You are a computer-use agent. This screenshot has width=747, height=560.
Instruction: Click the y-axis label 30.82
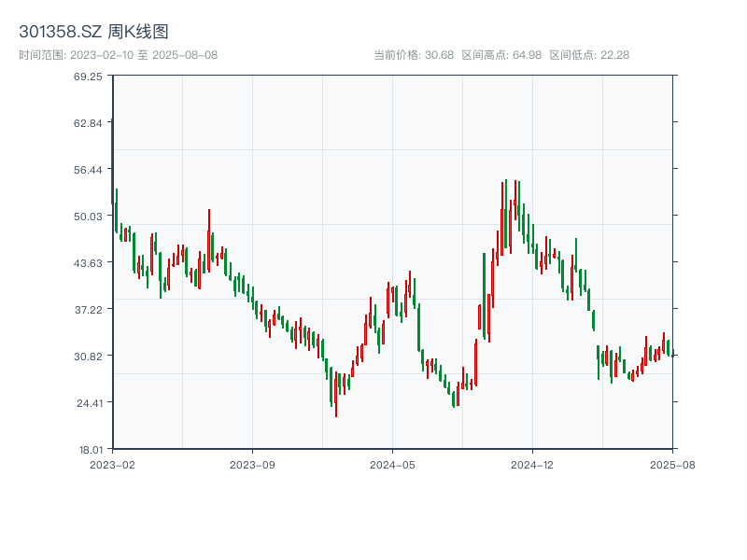pyautogui.click(x=88, y=357)
